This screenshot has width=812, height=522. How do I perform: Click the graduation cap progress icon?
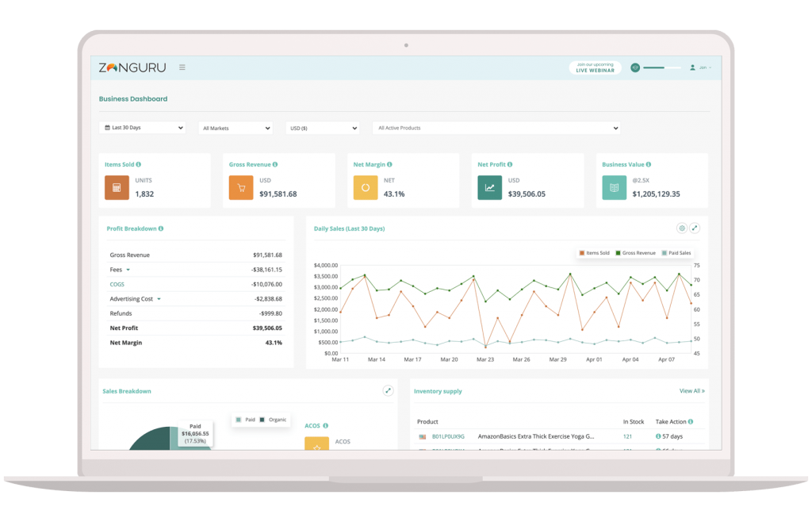(x=635, y=68)
